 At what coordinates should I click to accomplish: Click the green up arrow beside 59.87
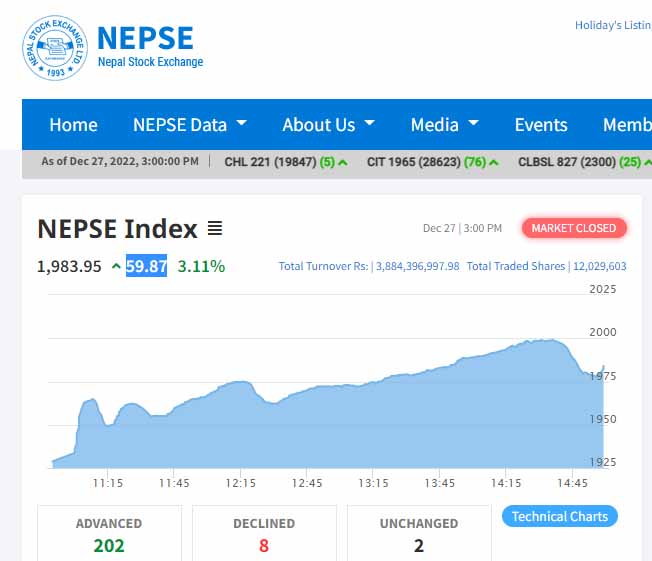[x=116, y=266]
